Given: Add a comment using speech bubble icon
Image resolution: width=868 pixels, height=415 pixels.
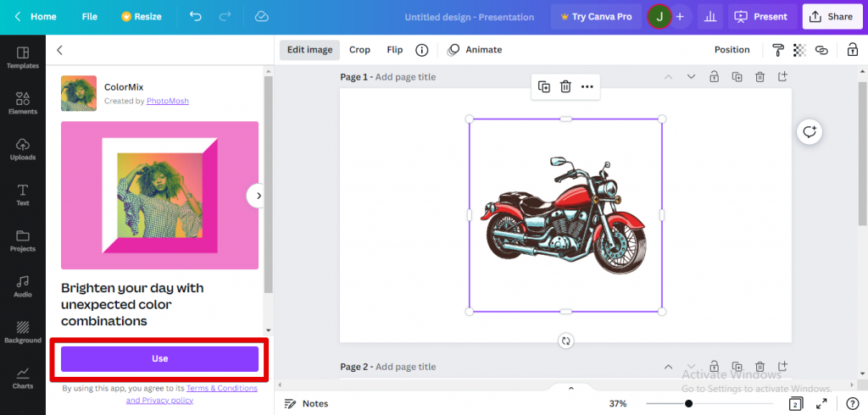Looking at the screenshot, I should click(810, 131).
